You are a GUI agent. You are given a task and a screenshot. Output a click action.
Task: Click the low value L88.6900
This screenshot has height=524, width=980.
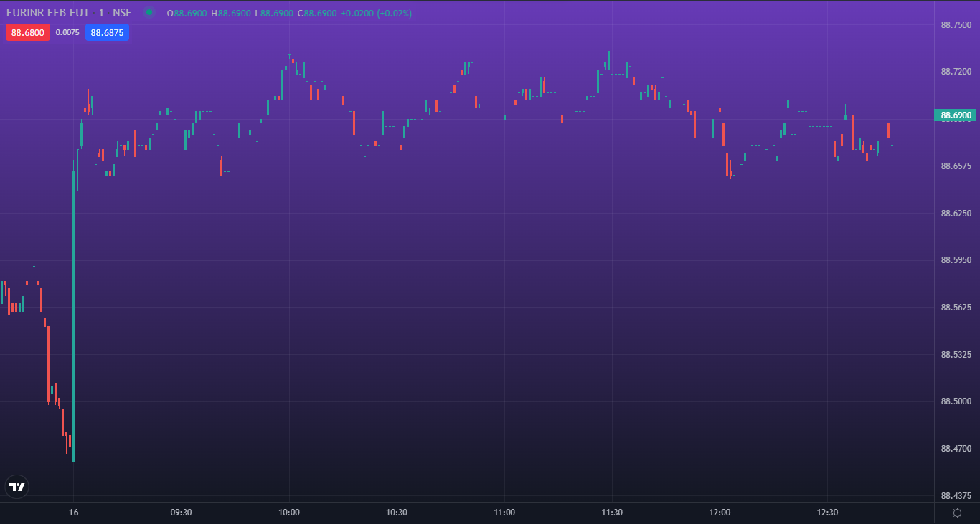coord(274,13)
